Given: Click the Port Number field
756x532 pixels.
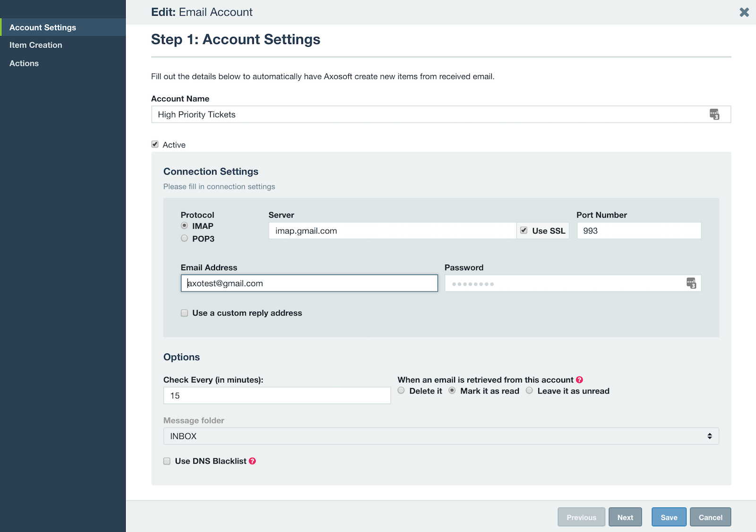Looking at the screenshot, I should pos(639,231).
